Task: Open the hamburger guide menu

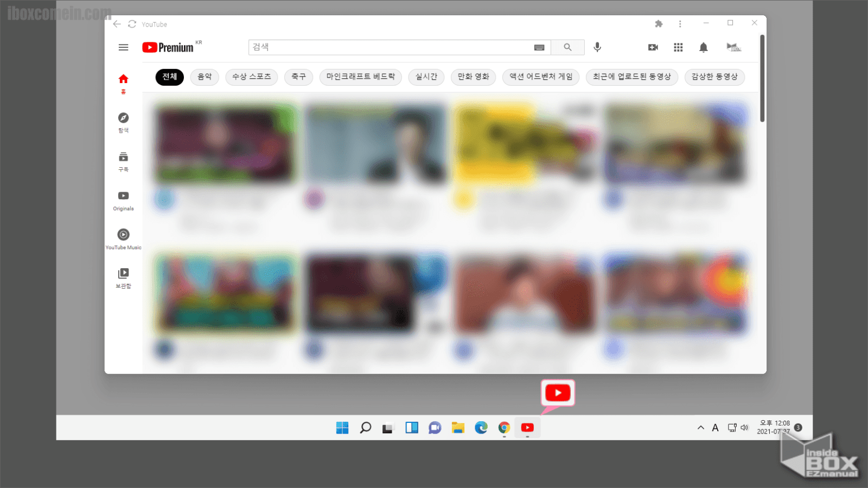Action: [123, 47]
